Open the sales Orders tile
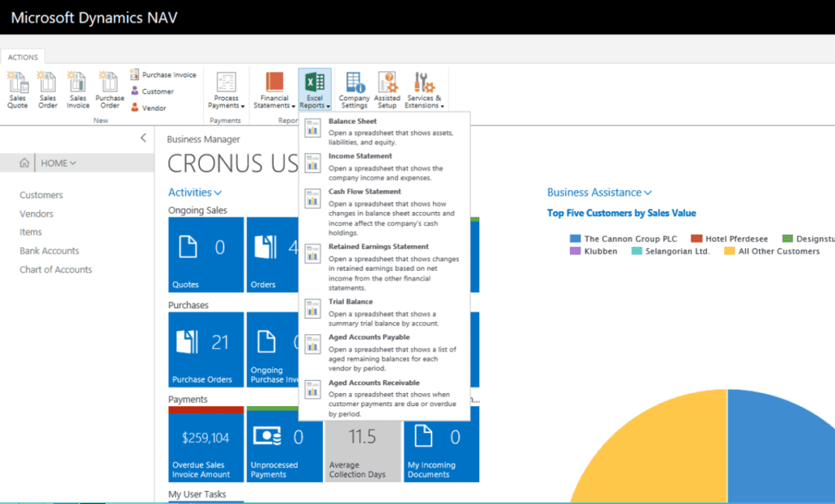Screen dimensions: 835x504 (272, 254)
